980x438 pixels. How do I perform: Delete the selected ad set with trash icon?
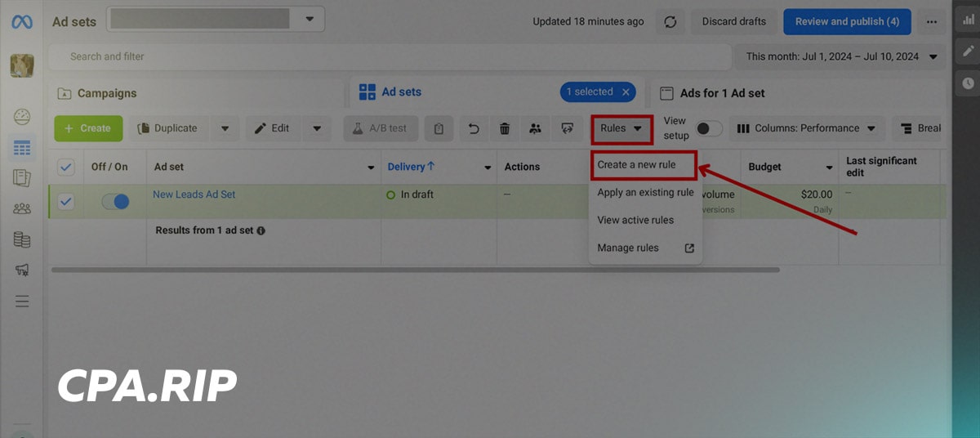(x=505, y=128)
